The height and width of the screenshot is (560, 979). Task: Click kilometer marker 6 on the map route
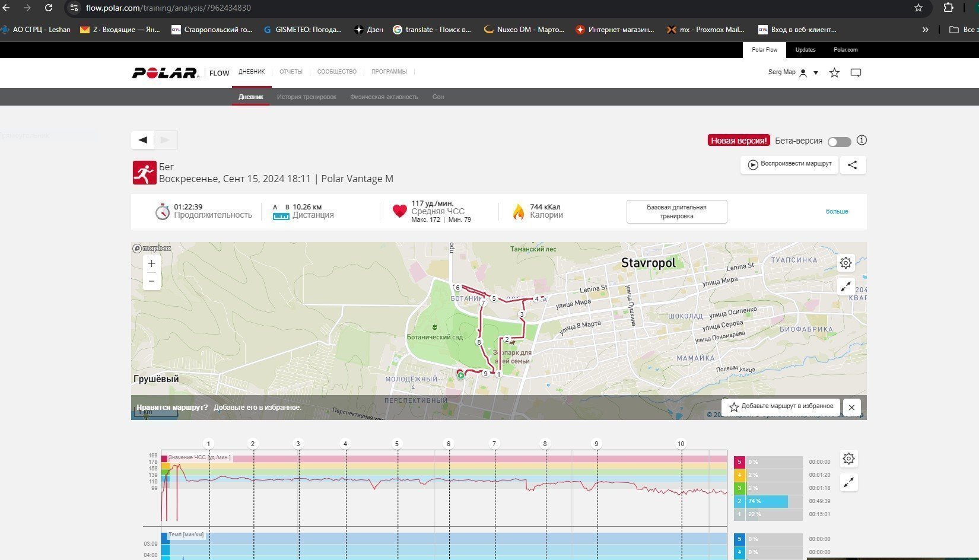click(457, 288)
